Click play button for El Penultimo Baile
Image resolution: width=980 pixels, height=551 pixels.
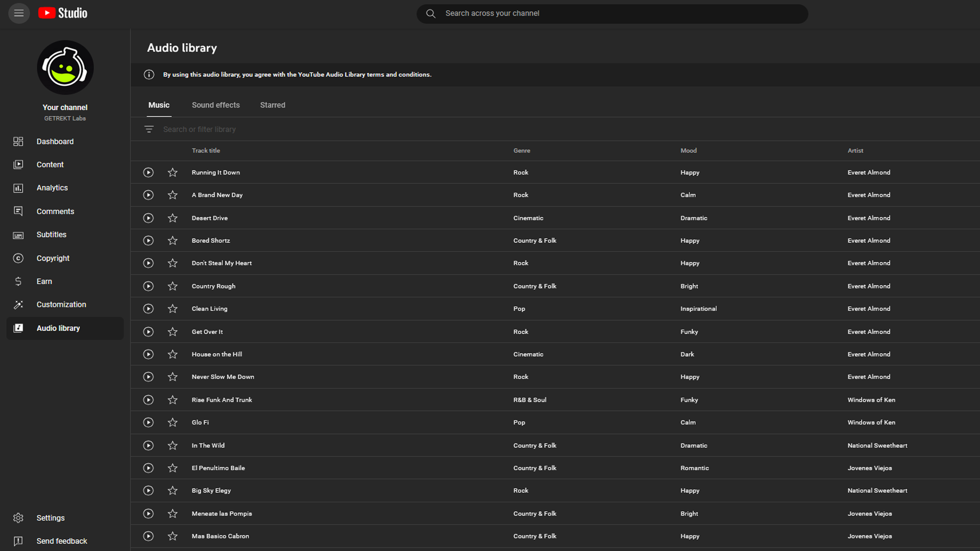(x=148, y=467)
